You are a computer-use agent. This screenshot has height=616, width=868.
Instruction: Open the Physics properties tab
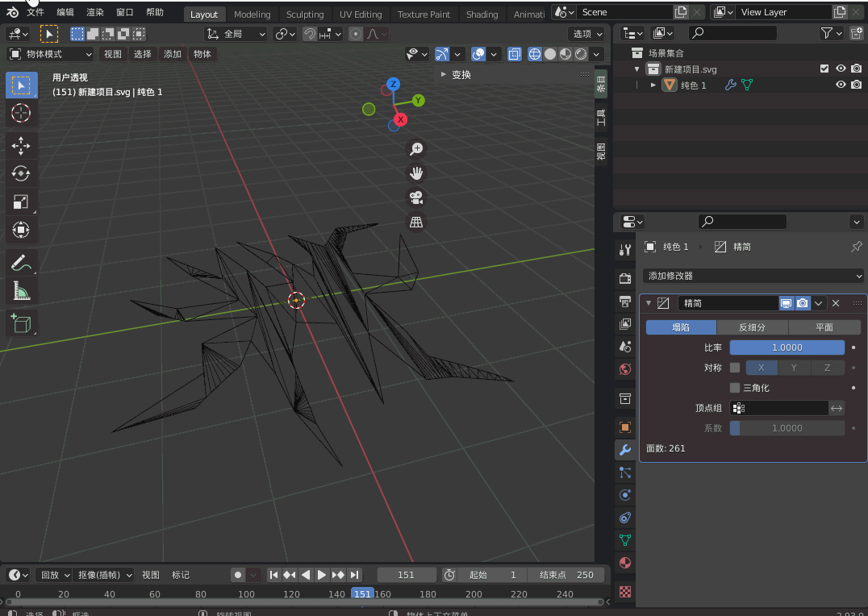click(625, 495)
